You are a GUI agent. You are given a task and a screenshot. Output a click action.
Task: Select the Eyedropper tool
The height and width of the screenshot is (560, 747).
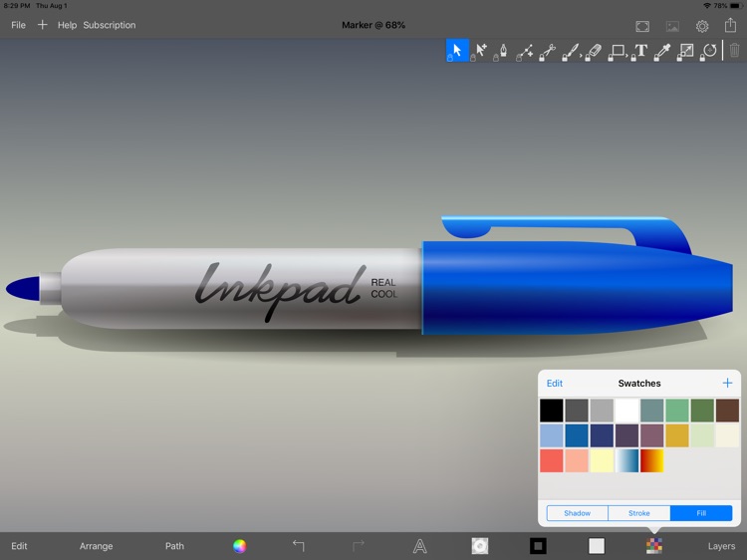coord(662,50)
